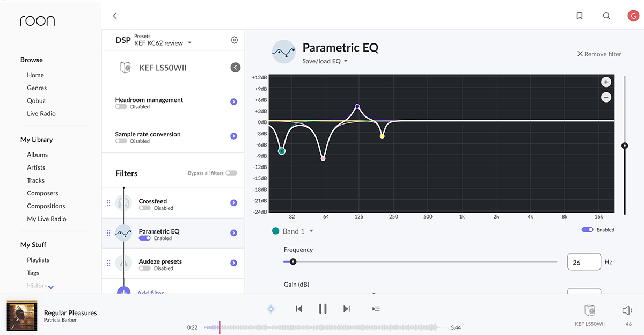Grab the Audeze presets reorder handle

tap(108, 263)
